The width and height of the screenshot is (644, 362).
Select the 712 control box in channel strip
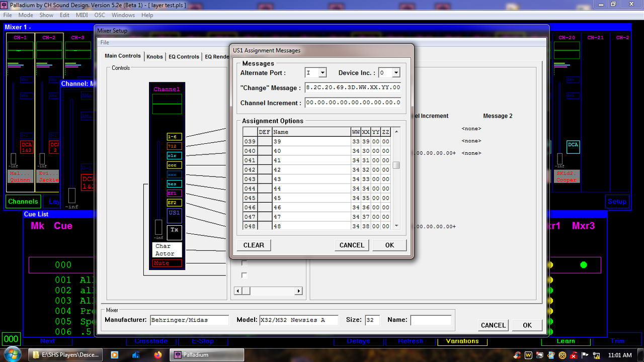(174, 146)
